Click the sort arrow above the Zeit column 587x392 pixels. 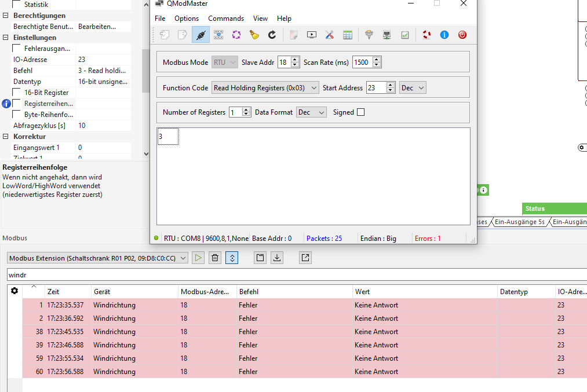coord(34,287)
